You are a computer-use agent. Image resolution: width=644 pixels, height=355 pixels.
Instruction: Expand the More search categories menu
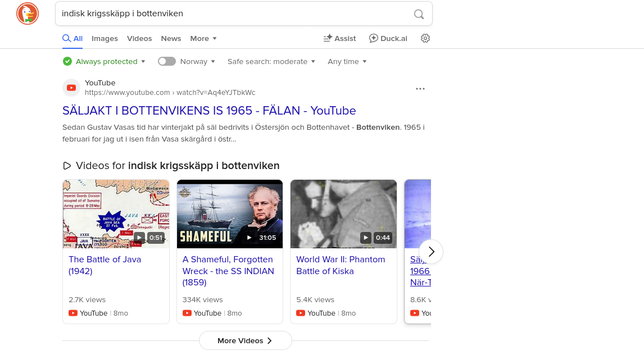pyautogui.click(x=203, y=38)
